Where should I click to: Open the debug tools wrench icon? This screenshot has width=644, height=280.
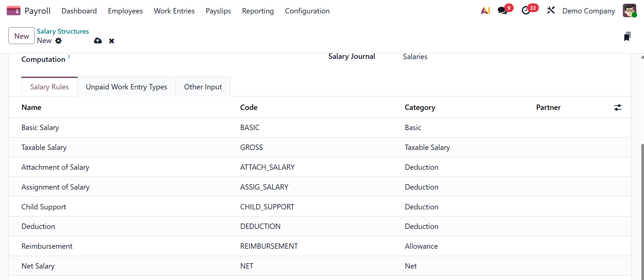tap(551, 11)
